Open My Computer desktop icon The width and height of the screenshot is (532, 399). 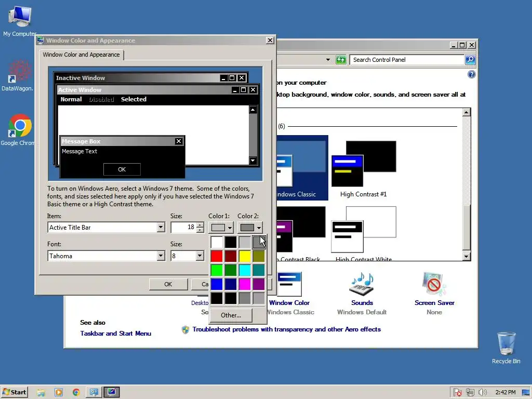coord(19,21)
